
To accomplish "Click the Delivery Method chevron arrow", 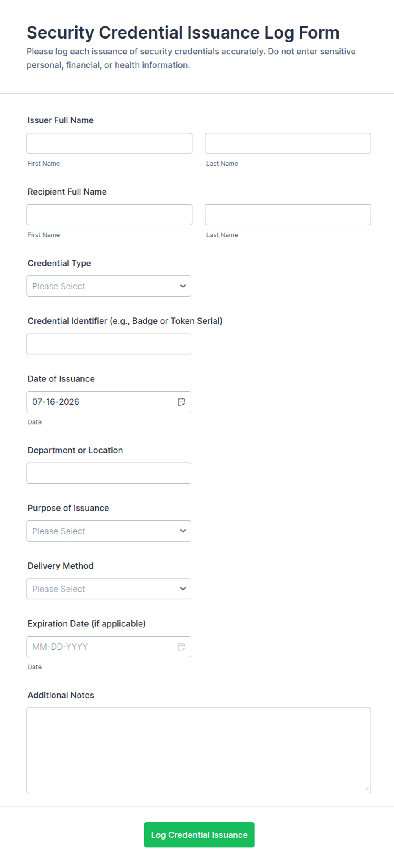I will tap(183, 589).
